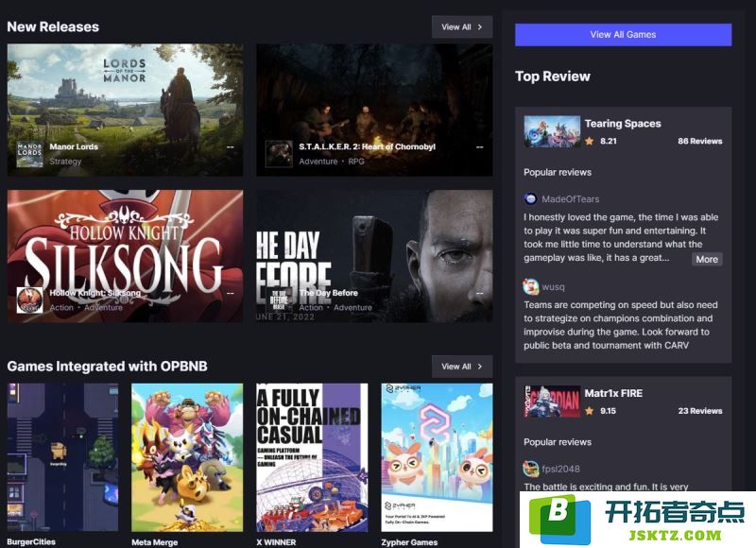Select the Matr1x FIRE title

613,393
